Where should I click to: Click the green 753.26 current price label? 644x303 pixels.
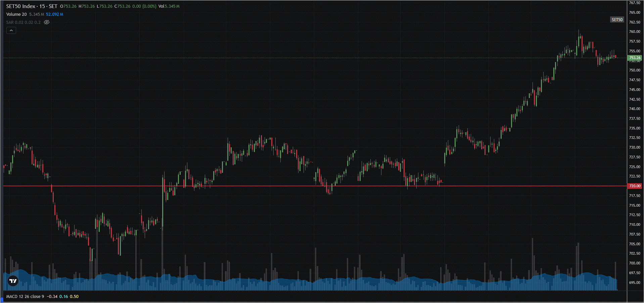(635, 58)
